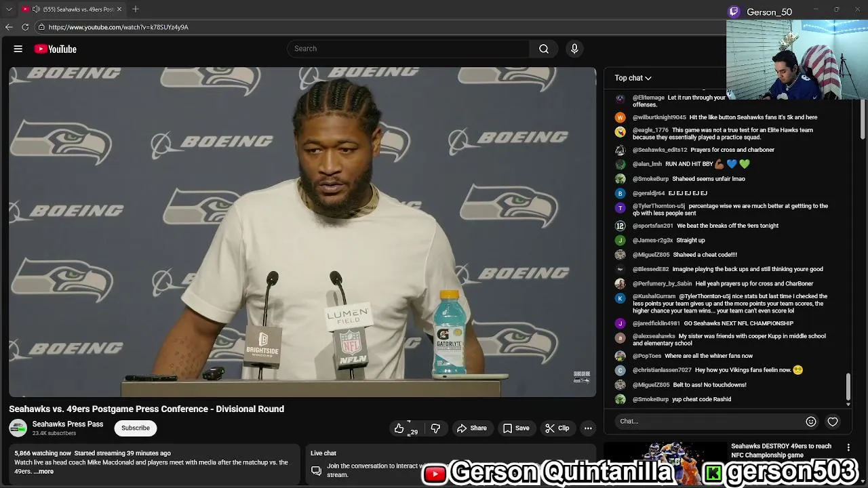Open the Seahawks Press Pass channel name

(x=68, y=424)
